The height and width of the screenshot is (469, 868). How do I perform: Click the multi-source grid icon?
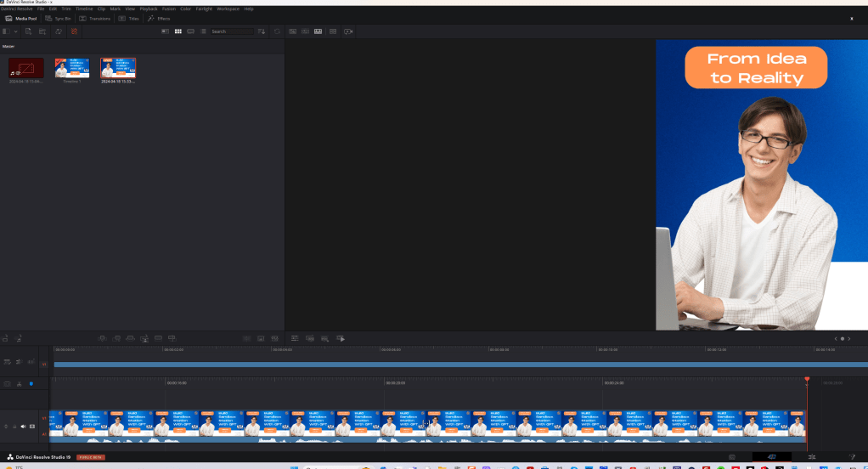(x=333, y=31)
